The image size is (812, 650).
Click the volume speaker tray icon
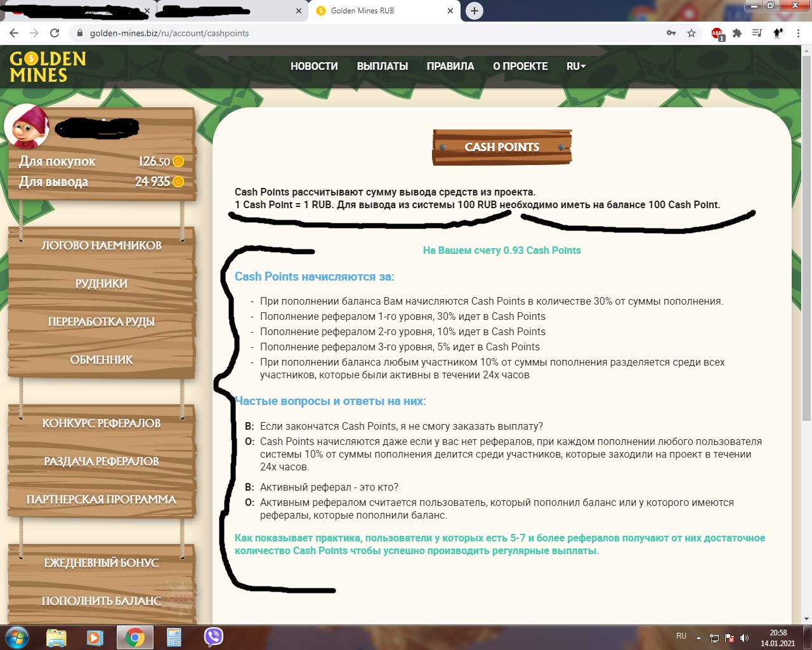tap(745, 638)
